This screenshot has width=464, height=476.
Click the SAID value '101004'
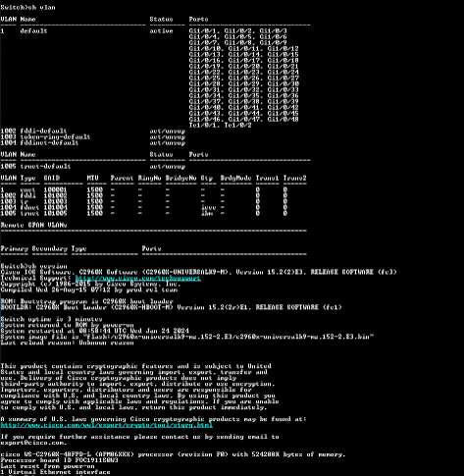point(55,207)
